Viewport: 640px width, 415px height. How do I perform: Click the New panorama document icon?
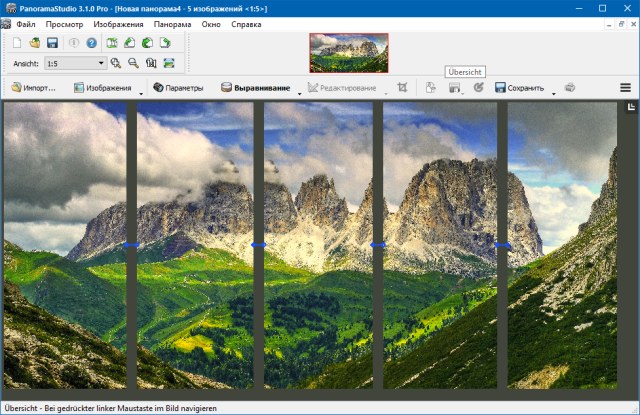(x=18, y=43)
